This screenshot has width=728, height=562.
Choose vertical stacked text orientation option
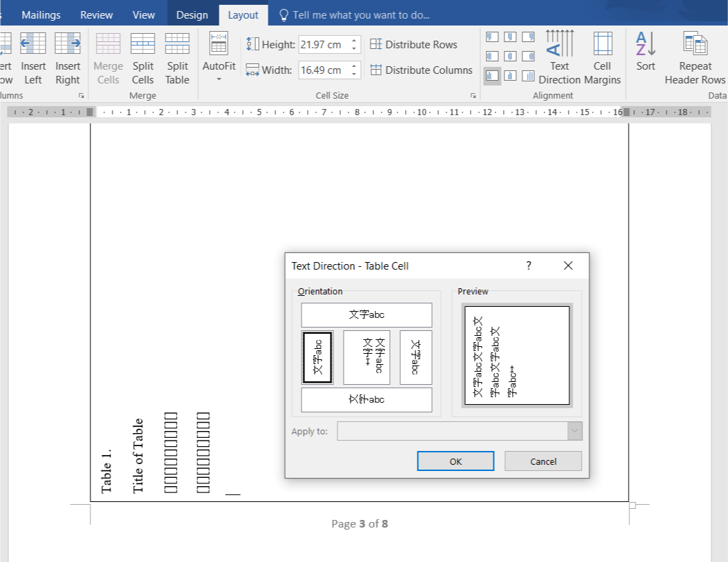click(x=366, y=357)
